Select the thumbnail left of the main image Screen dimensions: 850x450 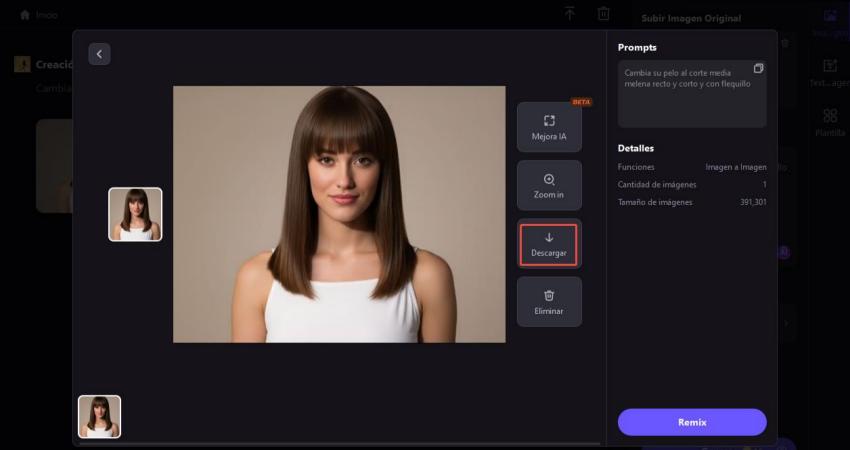[135, 214]
